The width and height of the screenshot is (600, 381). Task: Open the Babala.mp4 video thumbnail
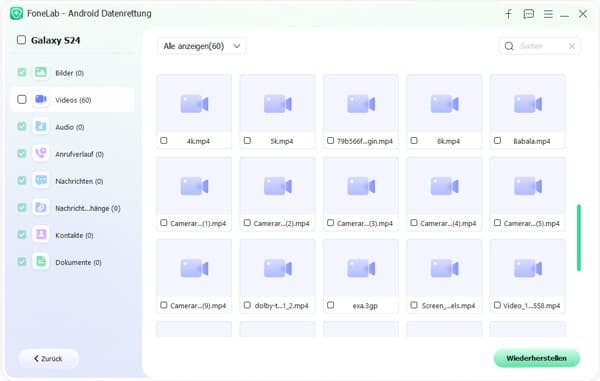(x=528, y=104)
